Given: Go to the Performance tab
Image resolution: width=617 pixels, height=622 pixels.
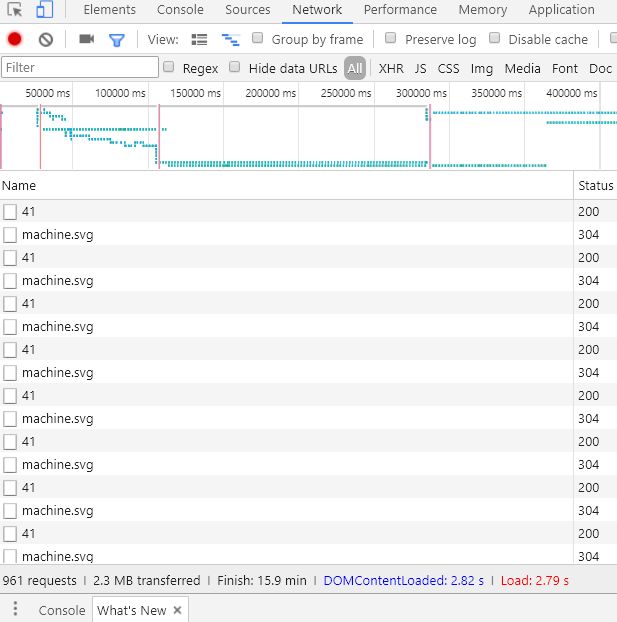Looking at the screenshot, I should click(x=400, y=10).
